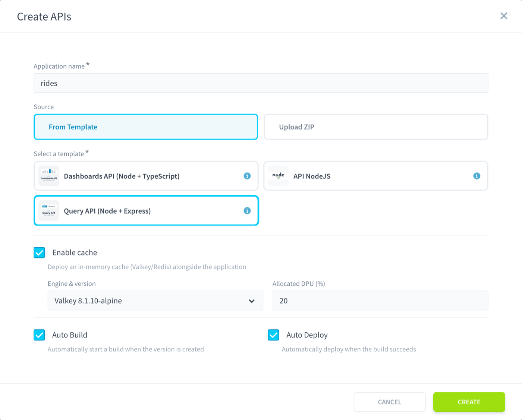Click the Query API template thumbnail

[49, 211]
